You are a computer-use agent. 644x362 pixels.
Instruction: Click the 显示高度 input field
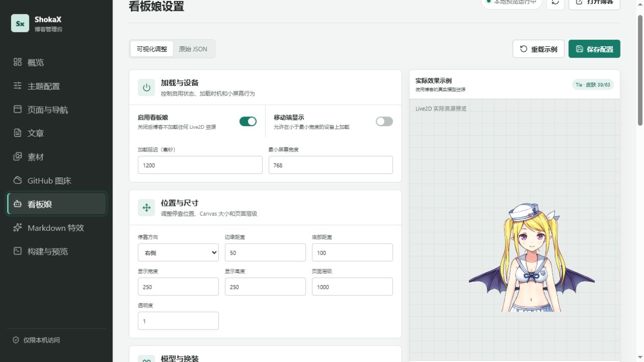click(x=265, y=287)
